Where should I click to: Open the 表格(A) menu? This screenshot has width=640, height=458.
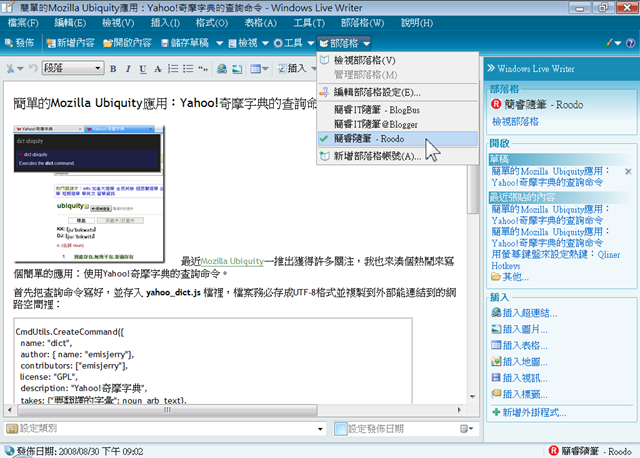click(260, 23)
